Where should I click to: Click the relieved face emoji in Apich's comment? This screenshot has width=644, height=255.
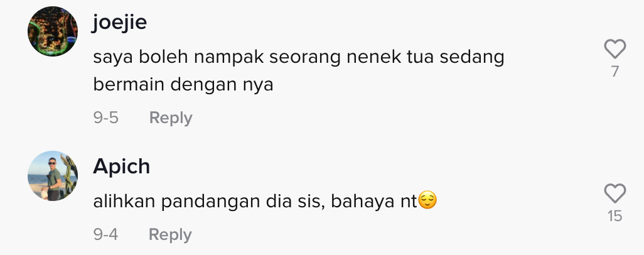coord(427,201)
